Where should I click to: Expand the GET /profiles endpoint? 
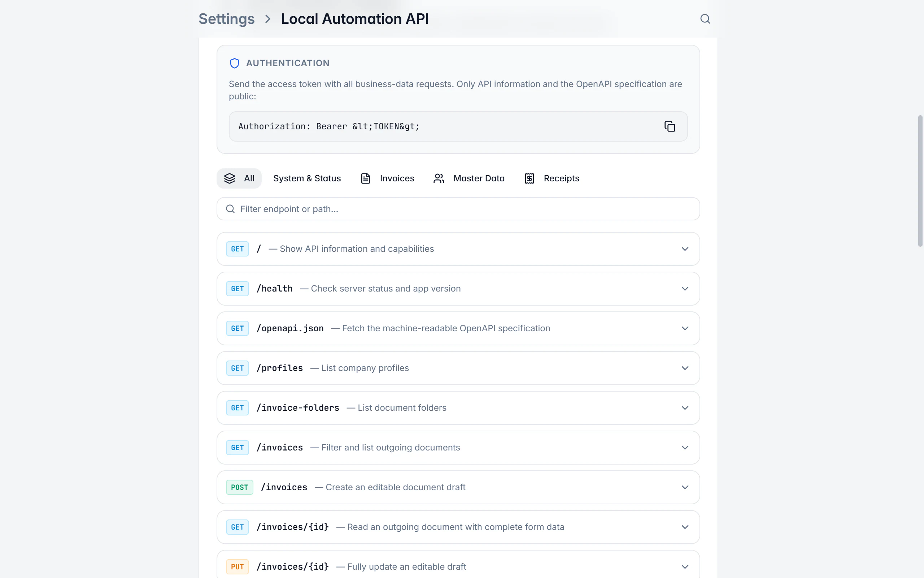point(458,368)
